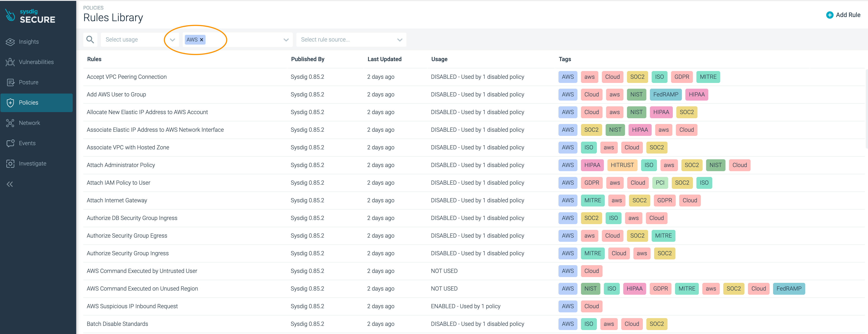This screenshot has height=334, width=868.
Task: Click PCI tag on Attach IAM Policy row
Action: pos(660,183)
